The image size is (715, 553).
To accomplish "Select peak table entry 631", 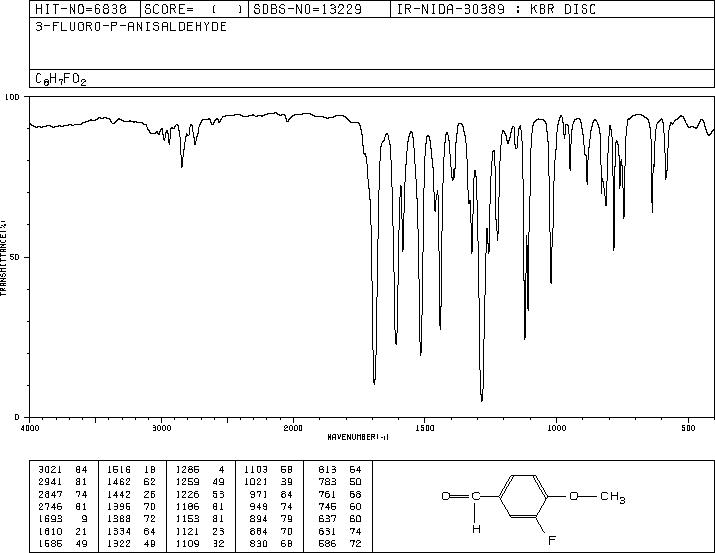I will [327, 532].
